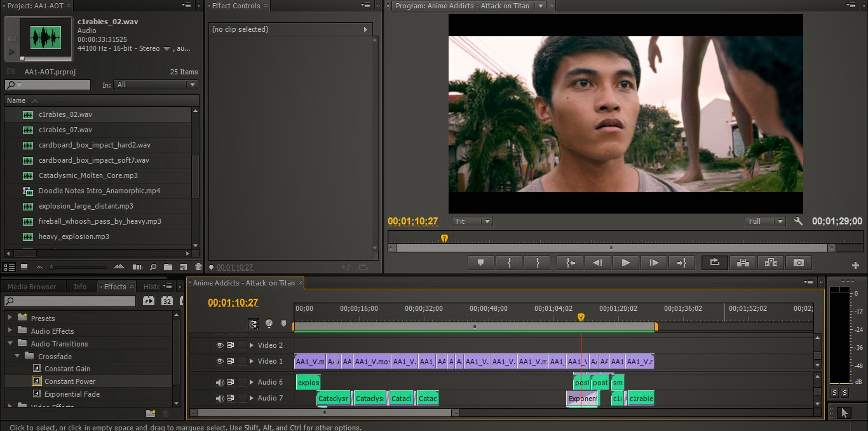The height and width of the screenshot is (431, 868).
Task: Toggle Accelerated Effects filter in Effects panel
Action: [148, 301]
